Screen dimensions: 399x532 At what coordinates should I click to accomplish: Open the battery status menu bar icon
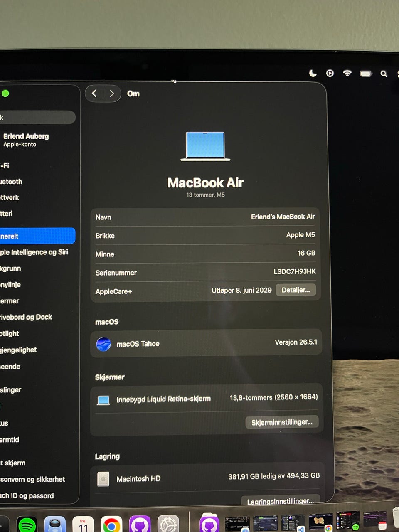(366, 74)
